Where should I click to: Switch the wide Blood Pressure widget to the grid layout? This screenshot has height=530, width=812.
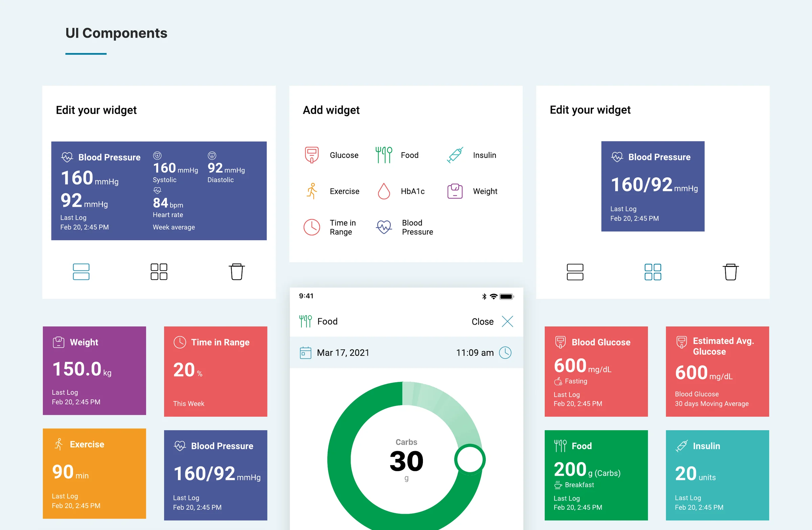[x=159, y=272]
